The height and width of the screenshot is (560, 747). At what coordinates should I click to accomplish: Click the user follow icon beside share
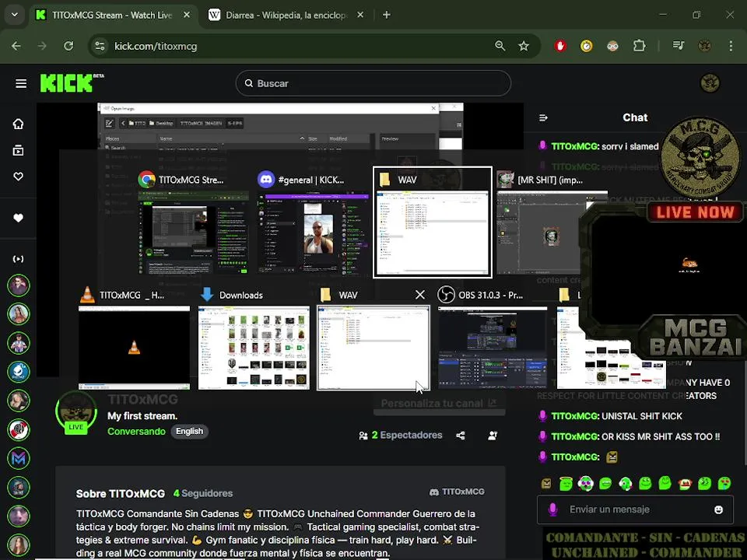click(x=493, y=436)
